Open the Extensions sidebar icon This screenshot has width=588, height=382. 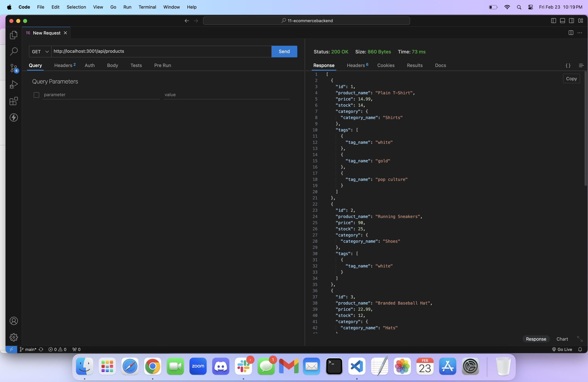coord(14,101)
